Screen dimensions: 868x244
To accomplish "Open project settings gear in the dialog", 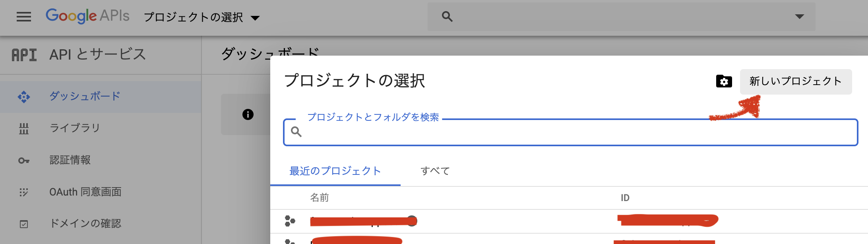I will [724, 81].
